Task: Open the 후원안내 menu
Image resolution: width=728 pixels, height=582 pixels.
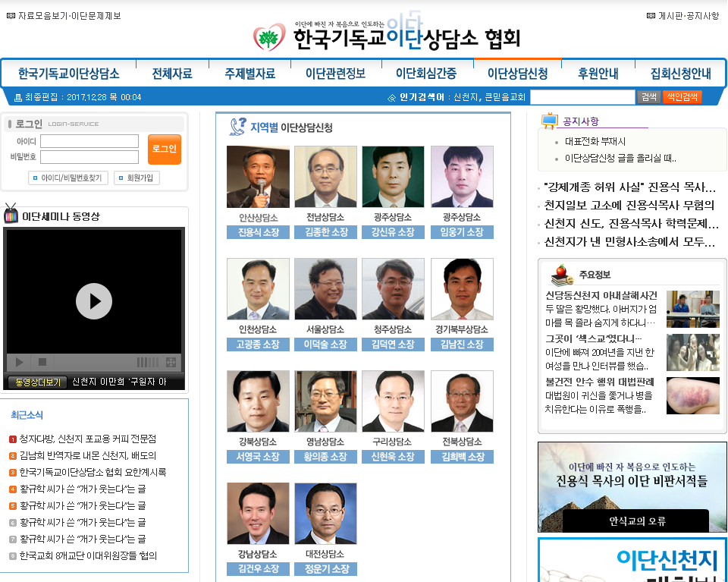Action: coord(598,74)
